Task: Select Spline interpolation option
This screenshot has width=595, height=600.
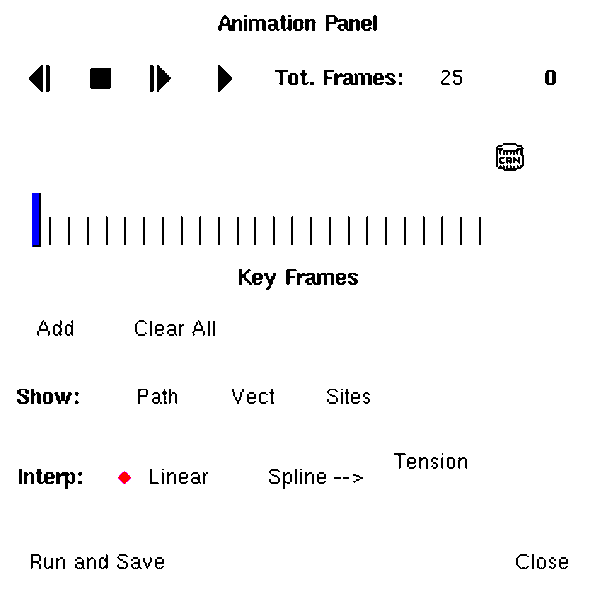Action: pyautogui.click(x=316, y=477)
